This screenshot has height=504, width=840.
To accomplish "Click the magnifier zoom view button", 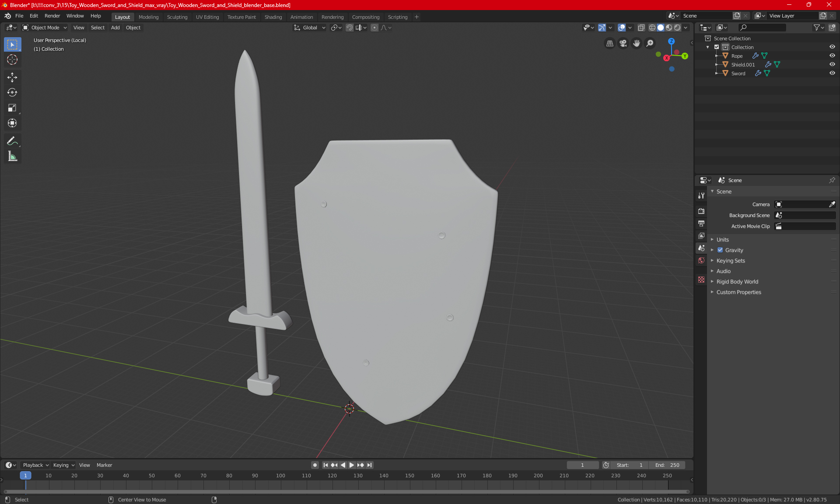I will point(650,43).
